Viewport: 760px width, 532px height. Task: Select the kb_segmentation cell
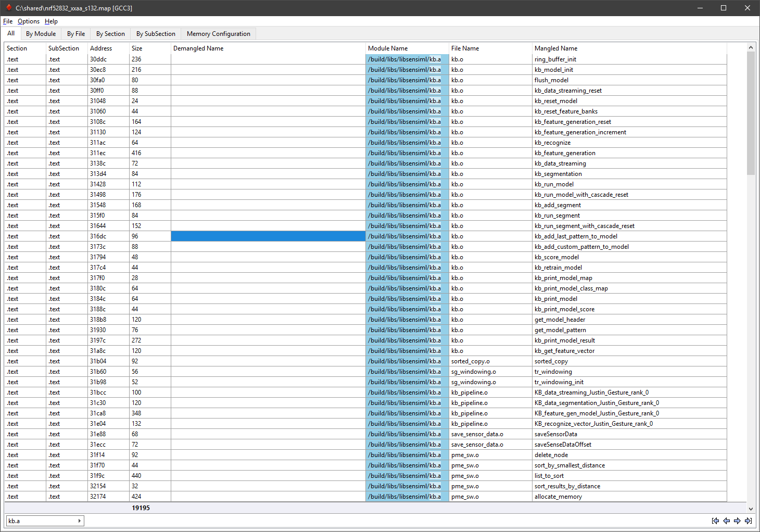tap(629, 174)
